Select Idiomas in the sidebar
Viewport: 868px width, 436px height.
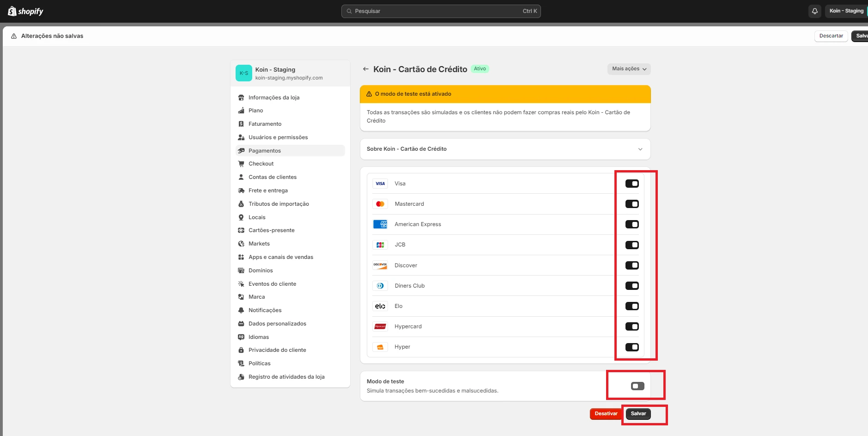[x=290, y=337]
